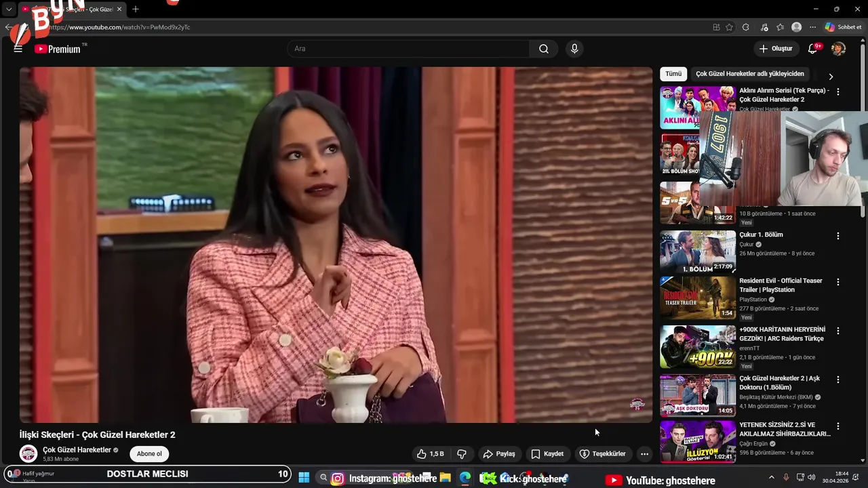This screenshot has height=488, width=868.
Task: Open the channel avatar below video
Action: tap(28, 454)
